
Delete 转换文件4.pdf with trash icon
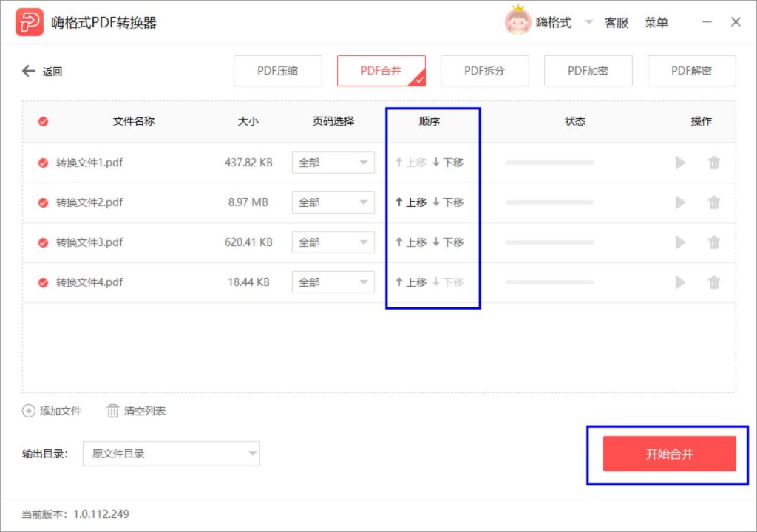click(x=714, y=282)
